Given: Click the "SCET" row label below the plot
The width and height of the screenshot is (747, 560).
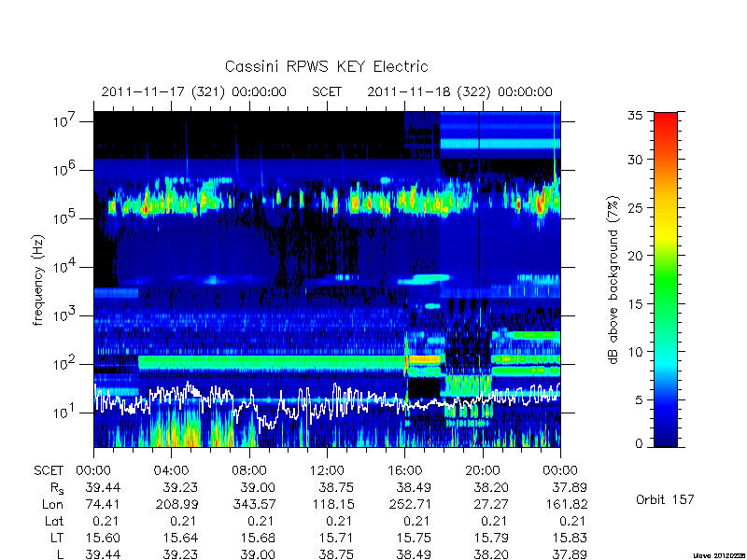Looking at the screenshot, I should (49, 471).
